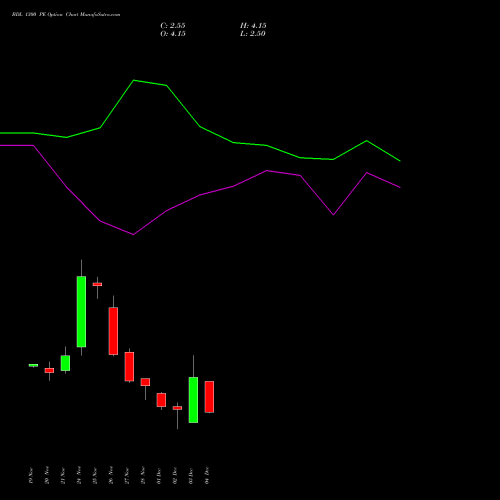The height and width of the screenshot is (500, 500).
Task: Click the peak of the green indicator line
Action: [x=134, y=80]
